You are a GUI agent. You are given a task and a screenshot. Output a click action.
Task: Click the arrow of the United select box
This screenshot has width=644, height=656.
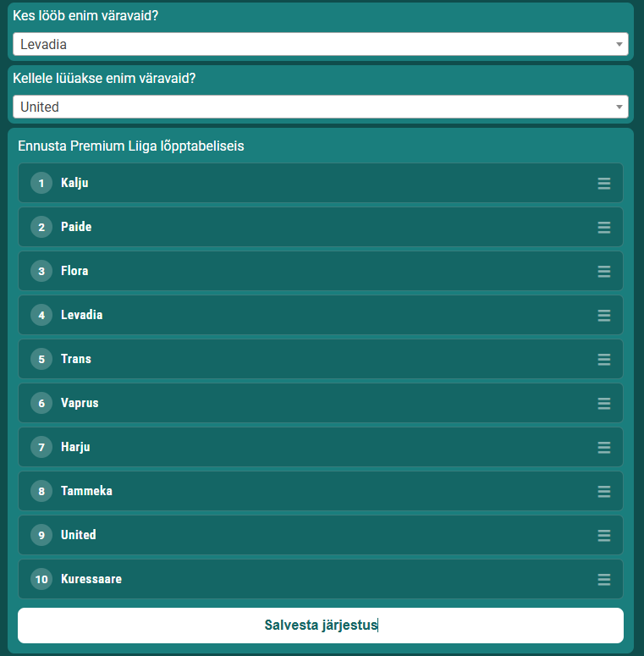(619, 107)
